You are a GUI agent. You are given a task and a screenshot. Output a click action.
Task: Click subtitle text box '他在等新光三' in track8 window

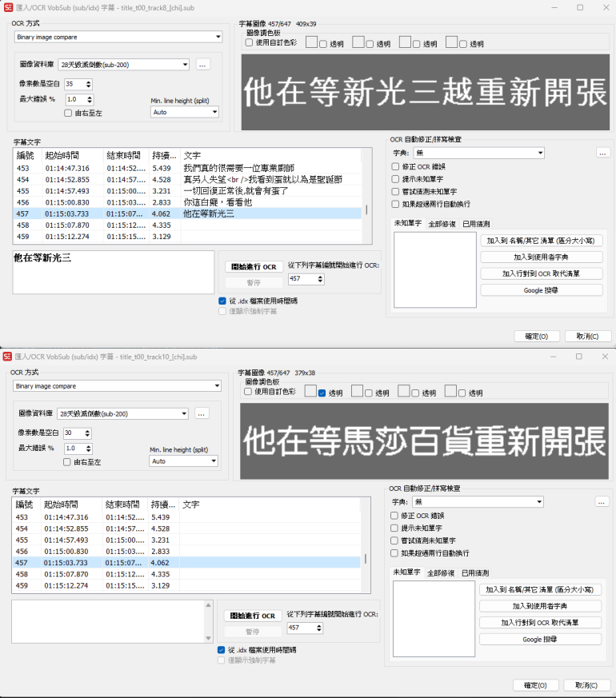[x=114, y=272]
